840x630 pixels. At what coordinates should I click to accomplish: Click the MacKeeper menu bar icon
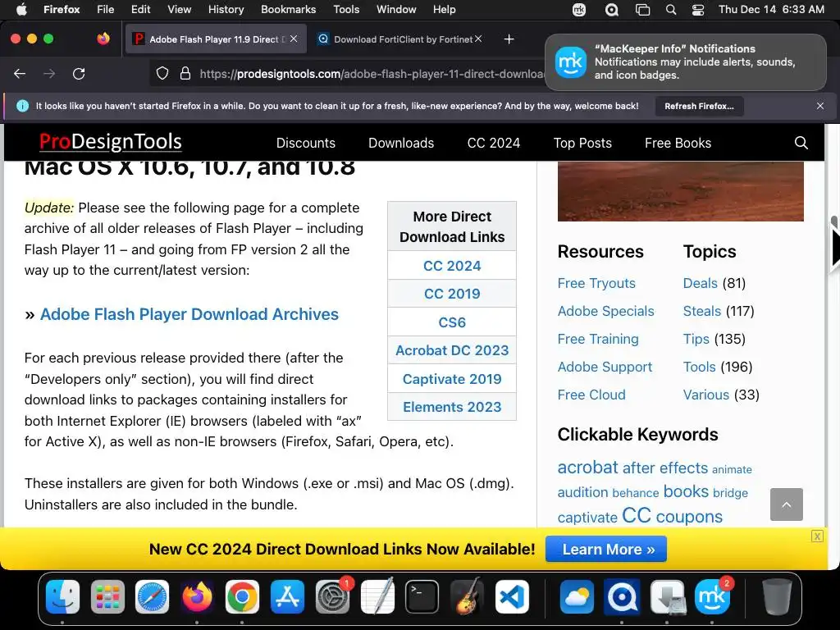point(579,10)
